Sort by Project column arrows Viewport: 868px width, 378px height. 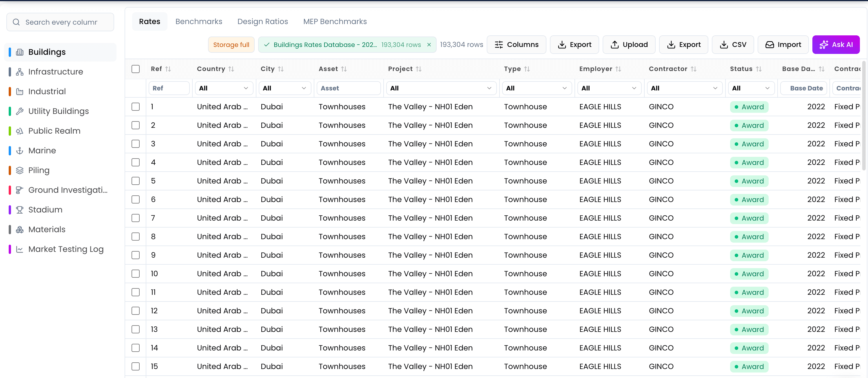pos(418,69)
